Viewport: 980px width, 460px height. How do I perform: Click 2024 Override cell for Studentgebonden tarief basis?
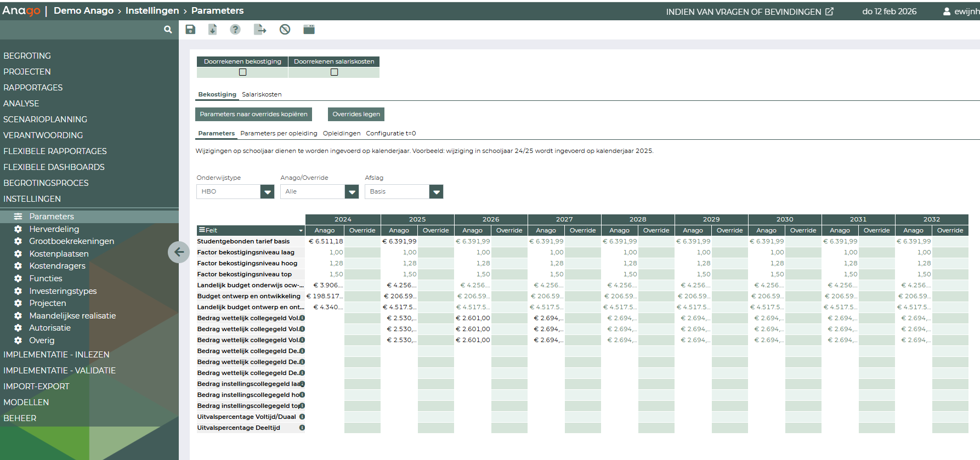tap(362, 241)
